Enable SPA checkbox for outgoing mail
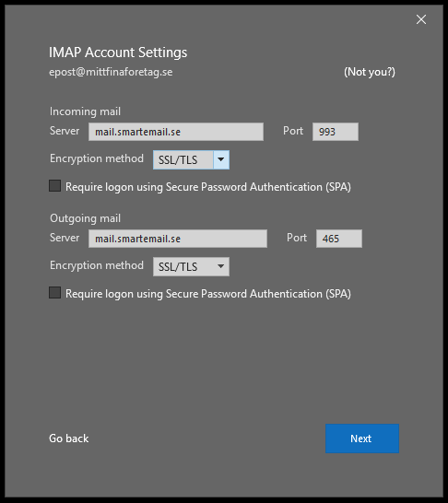 pos(55,293)
